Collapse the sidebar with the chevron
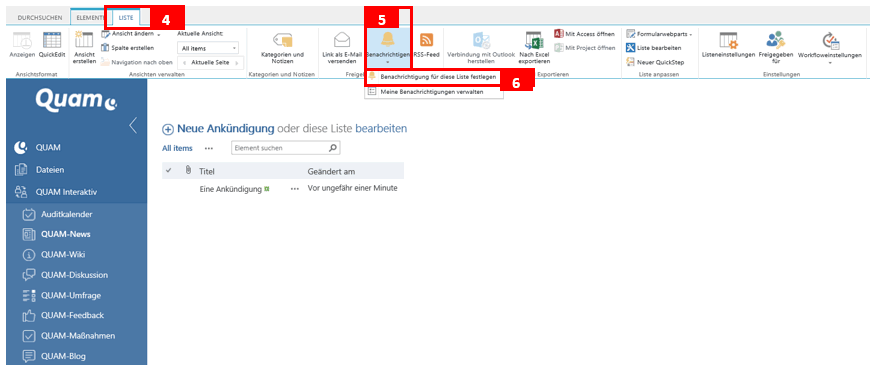 tap(133, 125)
